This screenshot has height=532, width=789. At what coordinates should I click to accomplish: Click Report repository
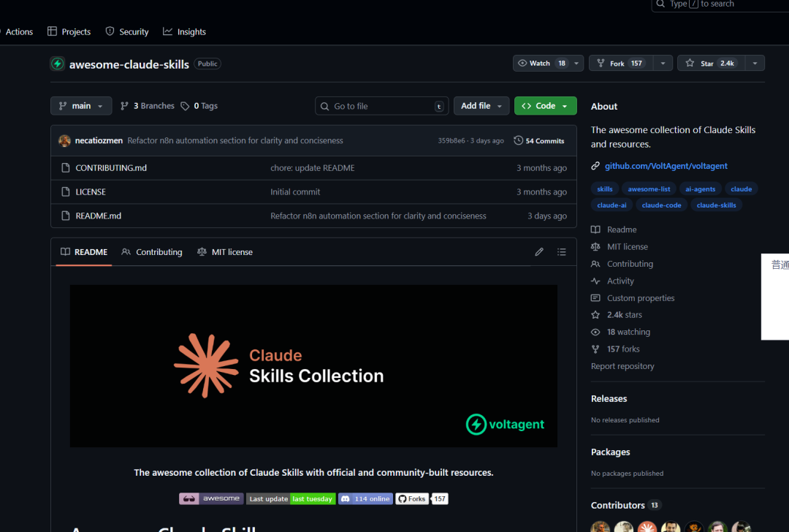coord(622,366)
